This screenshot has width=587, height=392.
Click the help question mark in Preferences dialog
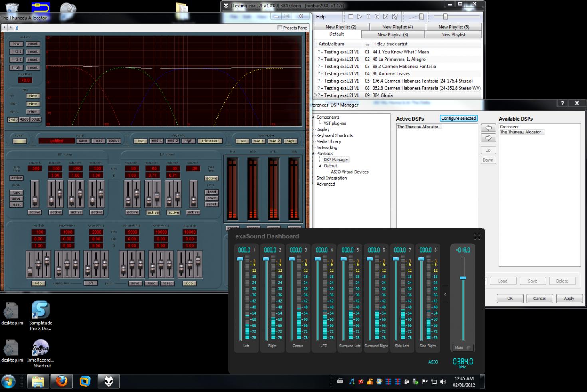click(x=562, y=103)
